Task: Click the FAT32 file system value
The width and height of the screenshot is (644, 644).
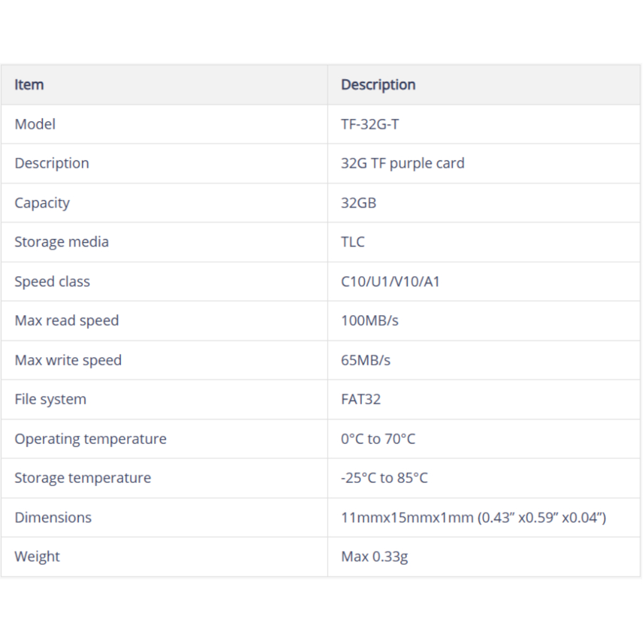Action: pos(361,399)
